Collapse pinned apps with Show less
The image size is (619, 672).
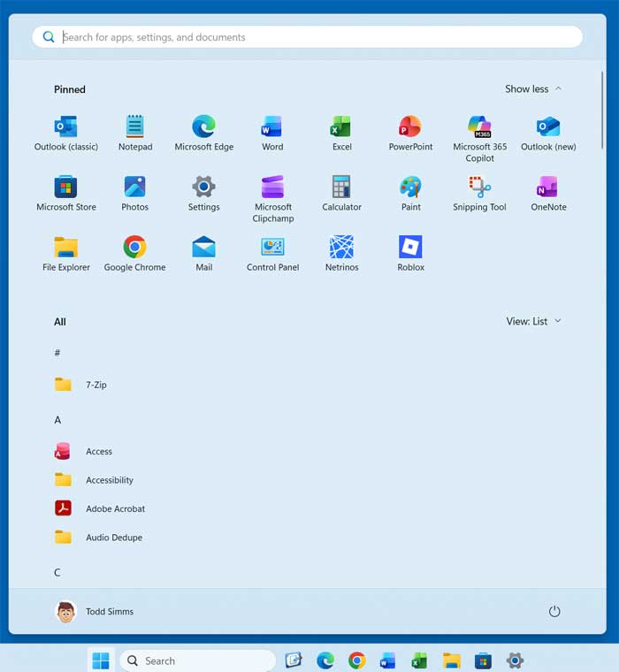pyautogui.click(x=533, y=88)
